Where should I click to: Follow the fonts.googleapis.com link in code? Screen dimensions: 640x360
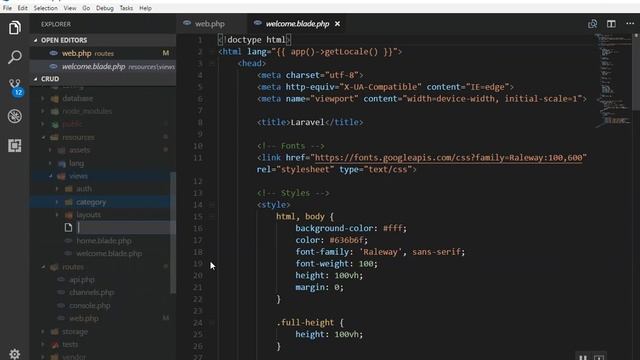click(x=449, y=158)
